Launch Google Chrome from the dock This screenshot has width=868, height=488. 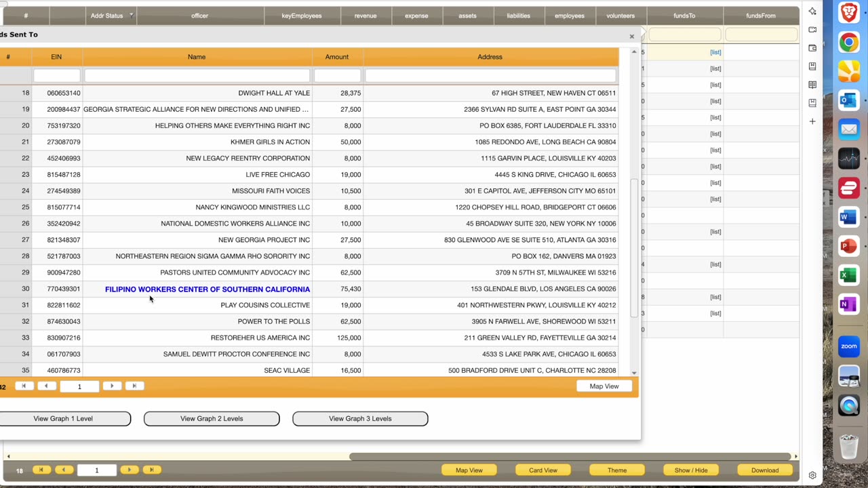point(849,42)
